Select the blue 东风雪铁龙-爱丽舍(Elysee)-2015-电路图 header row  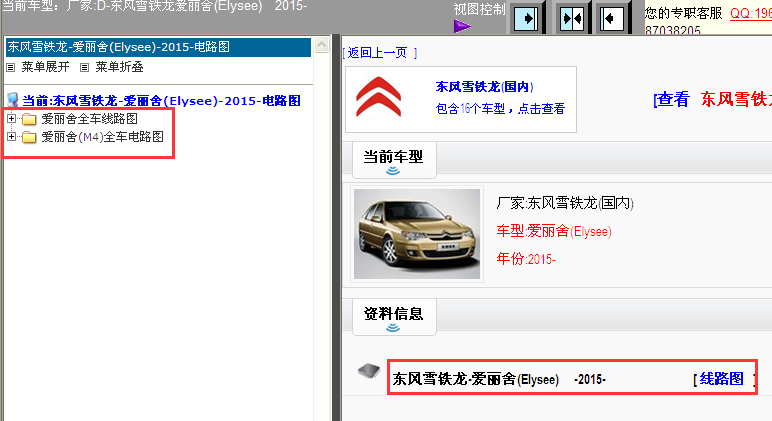click(x=158, y=47)
